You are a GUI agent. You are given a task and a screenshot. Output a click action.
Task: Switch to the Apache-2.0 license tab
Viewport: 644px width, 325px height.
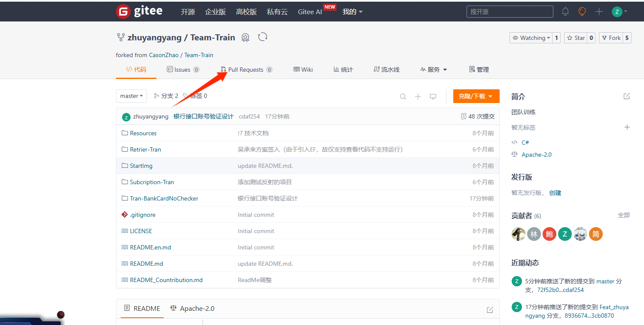tap(192, 308)
